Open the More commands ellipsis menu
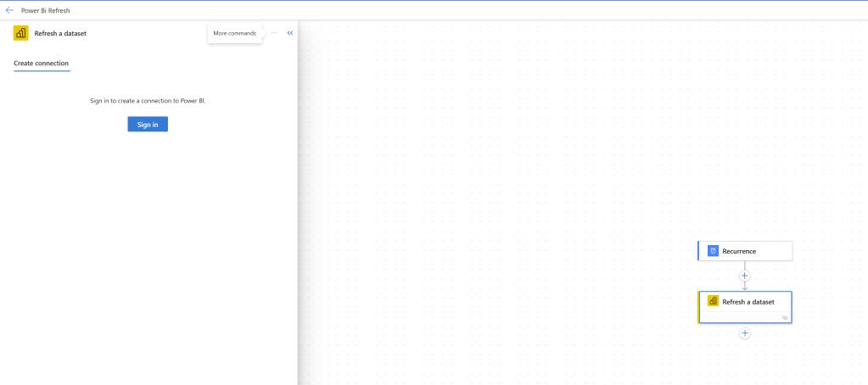 pos(274,33)
